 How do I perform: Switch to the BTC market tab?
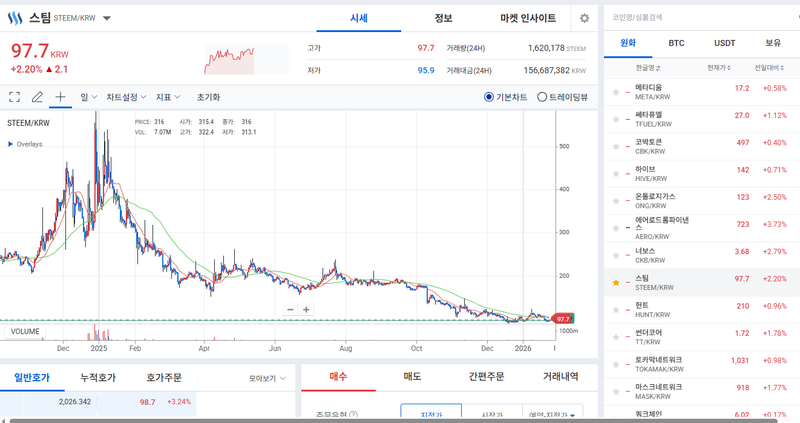coord(676,43)
